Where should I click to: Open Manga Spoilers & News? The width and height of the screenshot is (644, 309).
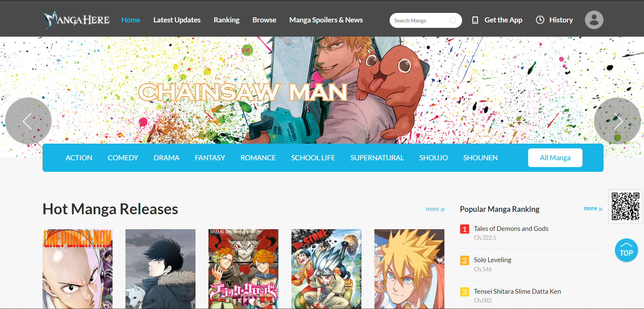coord(326,20)
